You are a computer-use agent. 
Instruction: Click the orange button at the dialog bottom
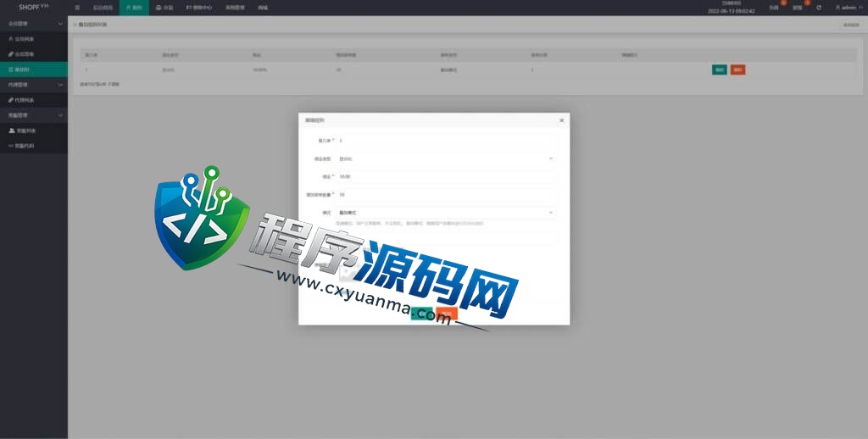[447, 314]
